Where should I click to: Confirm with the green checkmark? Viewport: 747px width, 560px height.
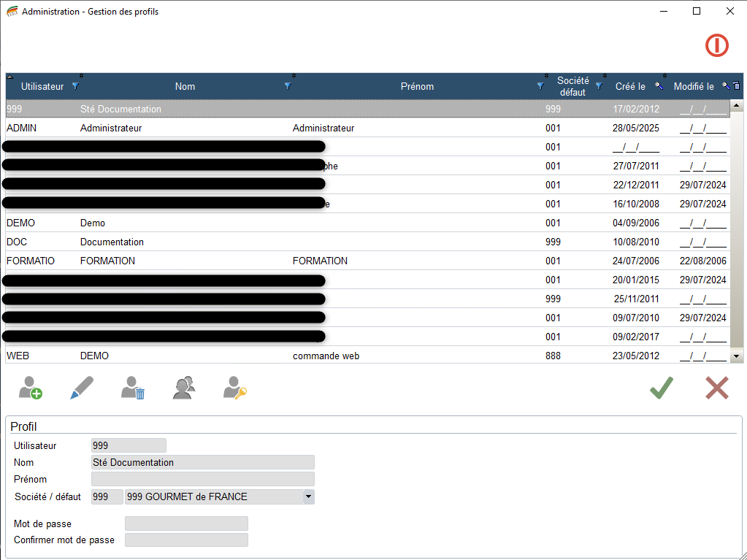[x=661, y=388]
